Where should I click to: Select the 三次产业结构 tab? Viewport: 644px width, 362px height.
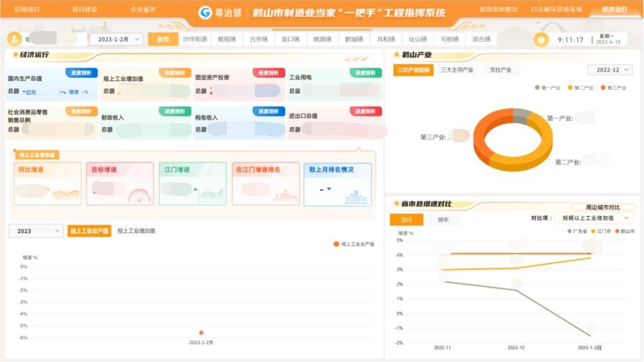click(413, 70)
